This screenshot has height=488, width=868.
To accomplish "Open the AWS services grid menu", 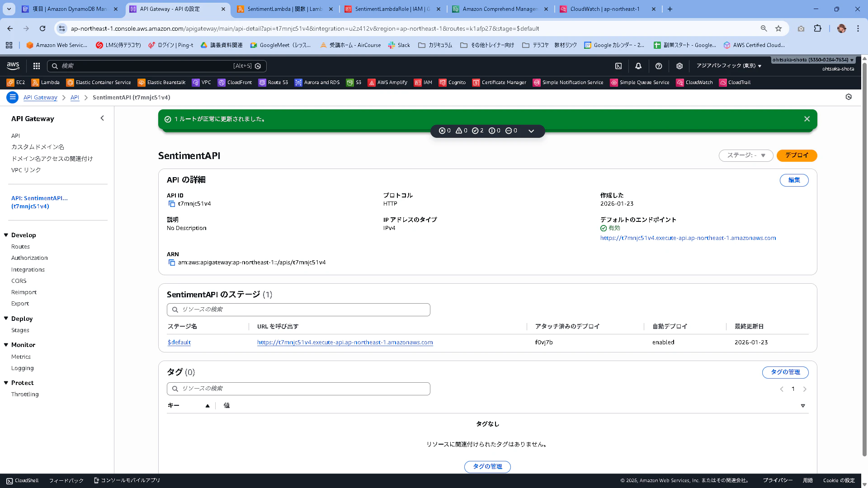I will pos(37,66).
